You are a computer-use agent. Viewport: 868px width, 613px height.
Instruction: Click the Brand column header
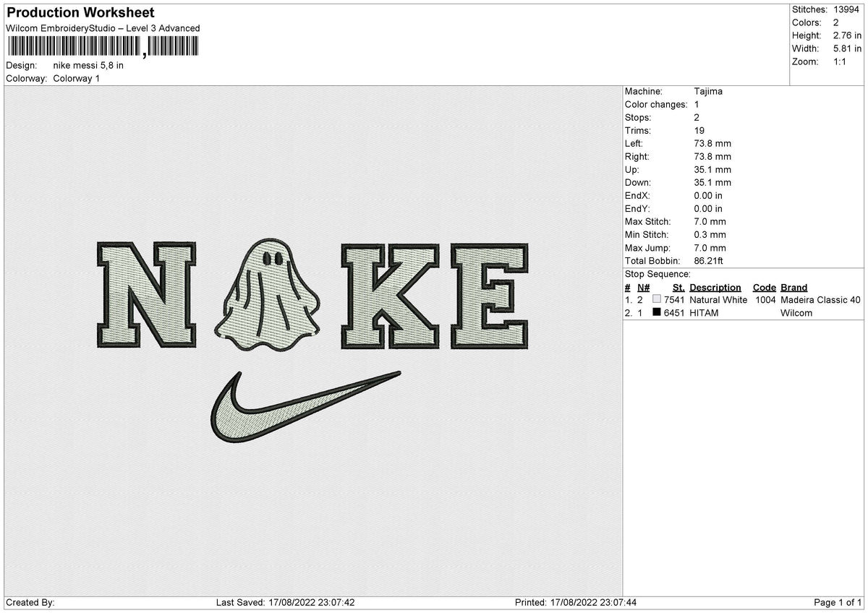(793, 287)
